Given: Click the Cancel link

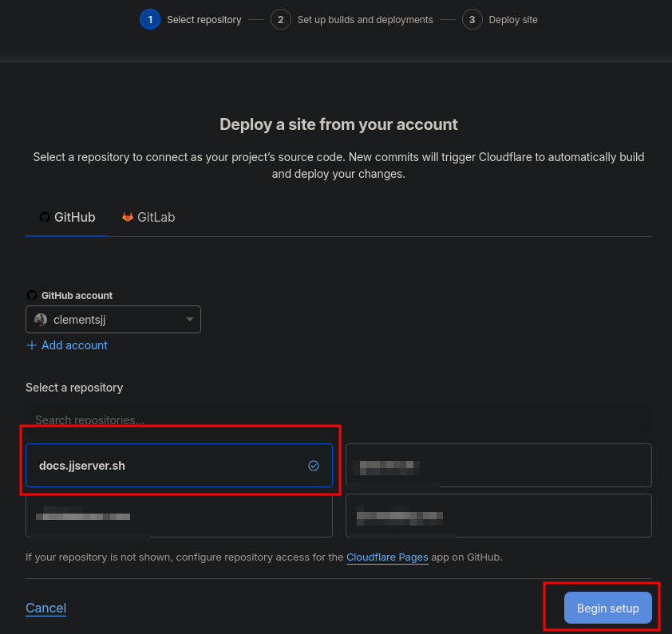Looking at the screenshot, I should coord(45,608).
